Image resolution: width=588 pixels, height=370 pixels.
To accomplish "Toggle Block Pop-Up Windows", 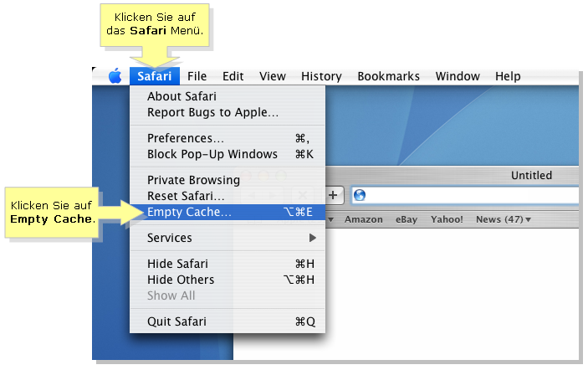I will click(228, 154).
